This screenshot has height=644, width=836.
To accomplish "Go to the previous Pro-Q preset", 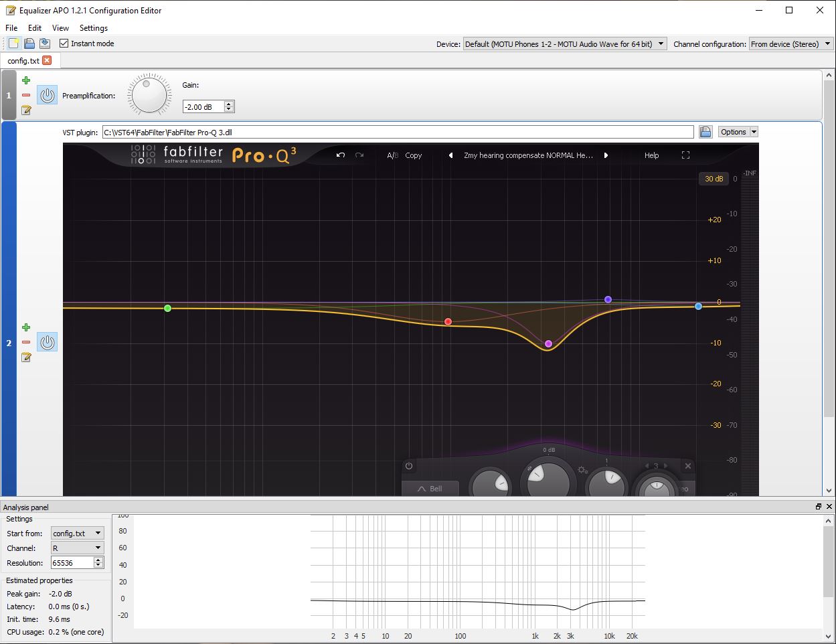I will point(451,155).
